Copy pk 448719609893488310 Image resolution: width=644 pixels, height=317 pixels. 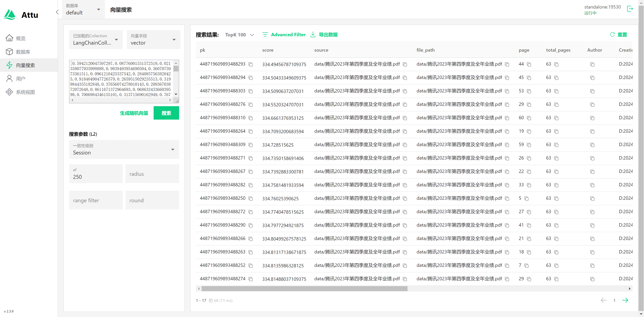[x=251, y=118]
